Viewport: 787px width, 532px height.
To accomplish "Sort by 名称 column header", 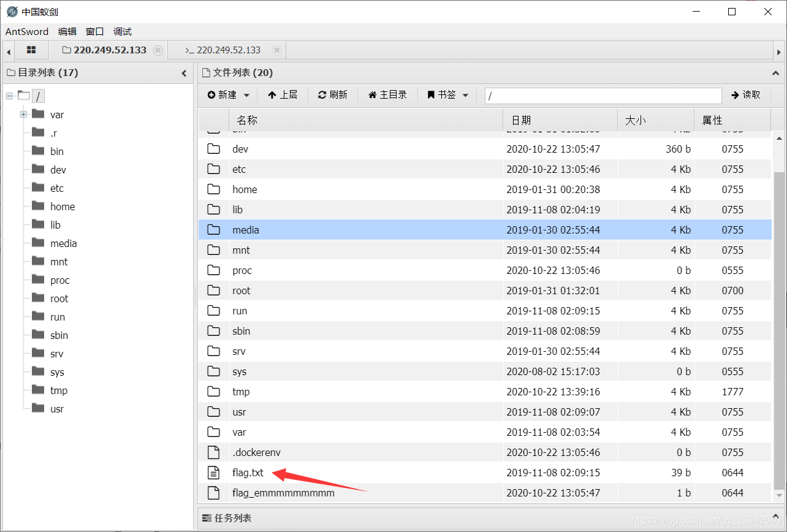I will point(366,120).
